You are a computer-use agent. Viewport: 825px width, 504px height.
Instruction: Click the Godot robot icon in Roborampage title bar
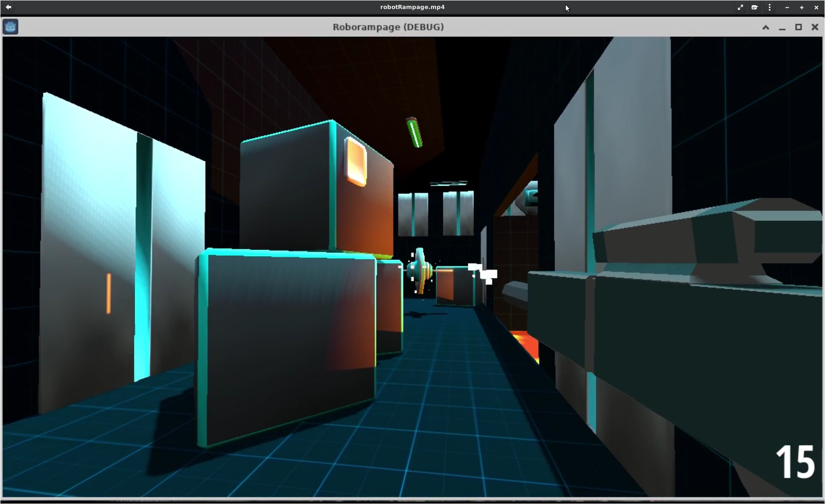10,27
